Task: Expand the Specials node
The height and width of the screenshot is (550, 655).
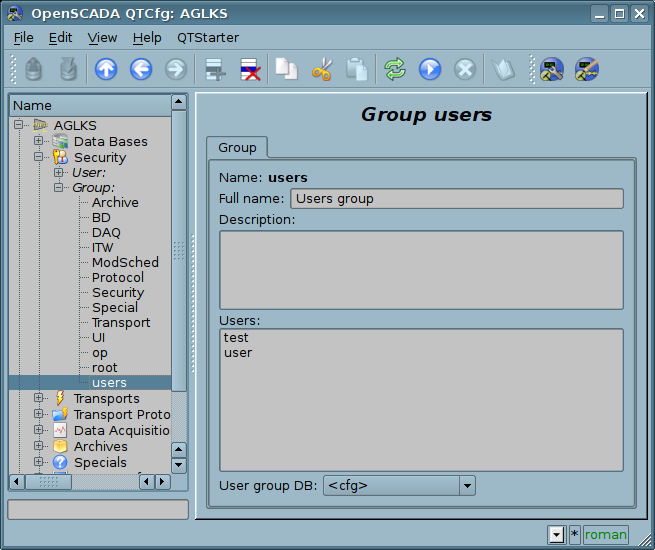Action: pyautogui.click(x=38, y=461)
